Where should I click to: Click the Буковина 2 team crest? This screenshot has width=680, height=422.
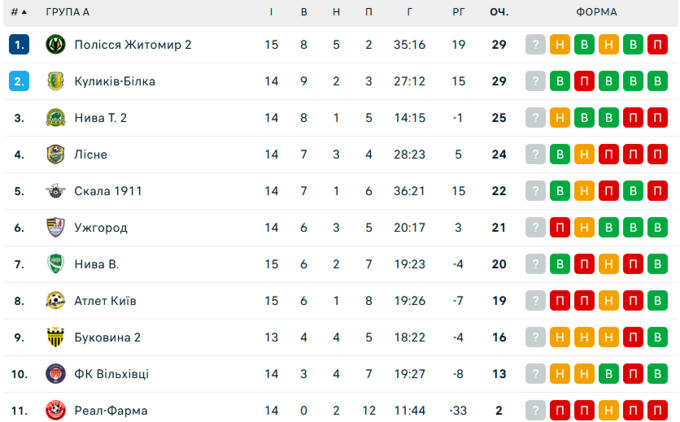click(x=55, y=337)
